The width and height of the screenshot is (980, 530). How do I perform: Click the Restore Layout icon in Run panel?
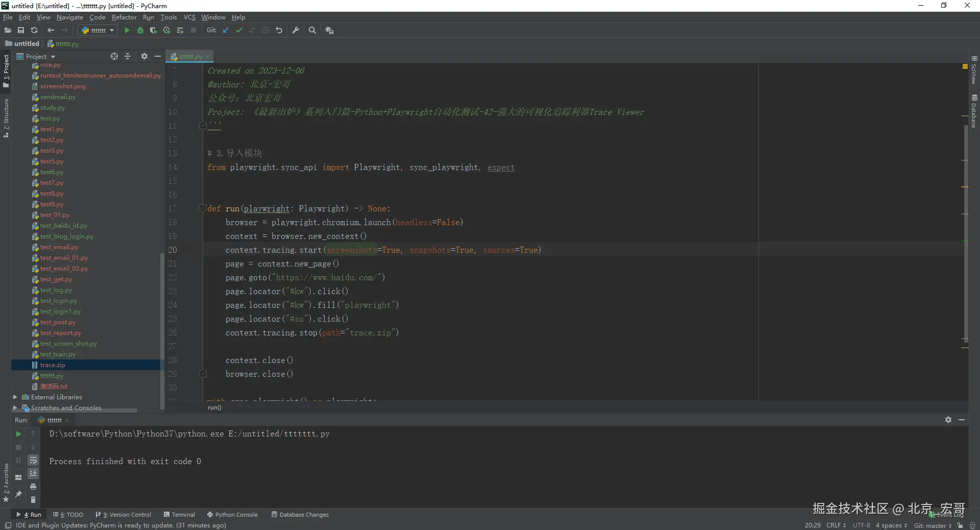[18, 477]
